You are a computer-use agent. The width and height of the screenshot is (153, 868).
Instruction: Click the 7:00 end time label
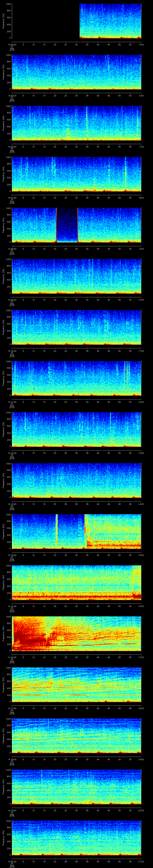pyautogui.click(x=141, y=147)
